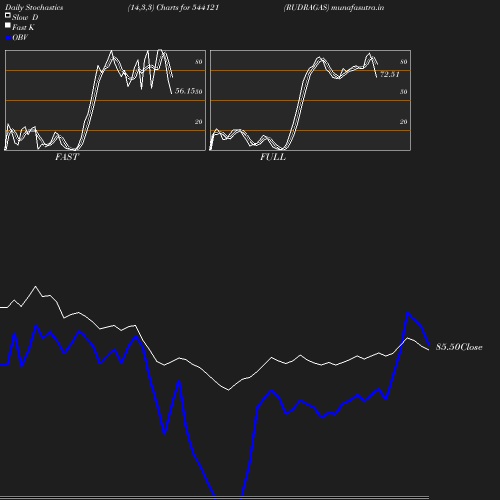Click the 20 level label in FAST chart

coord(198,122)
